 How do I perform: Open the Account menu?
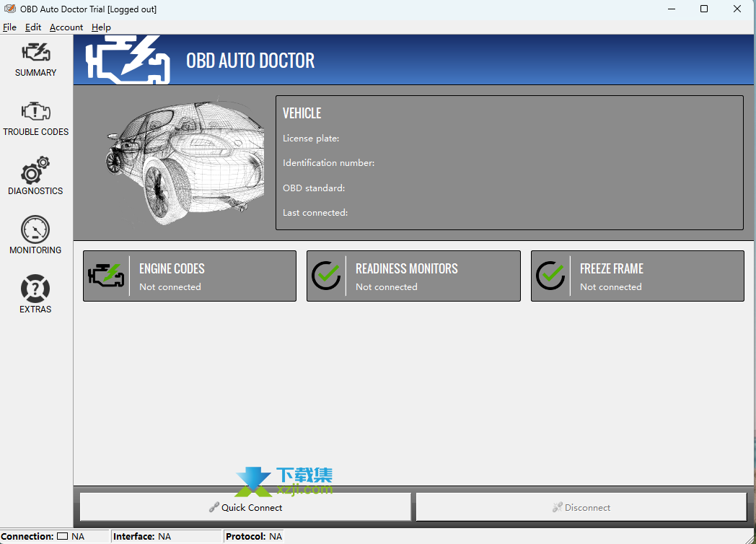click(66, 27)
